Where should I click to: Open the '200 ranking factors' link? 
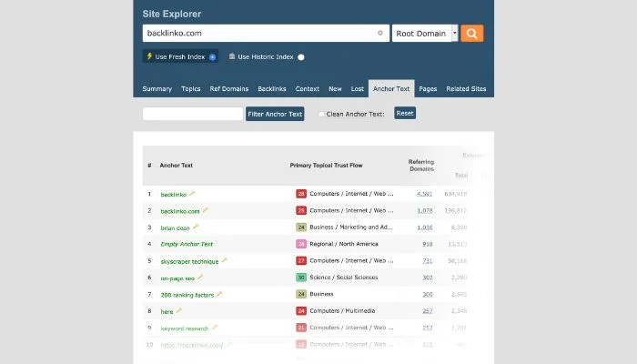187,295
